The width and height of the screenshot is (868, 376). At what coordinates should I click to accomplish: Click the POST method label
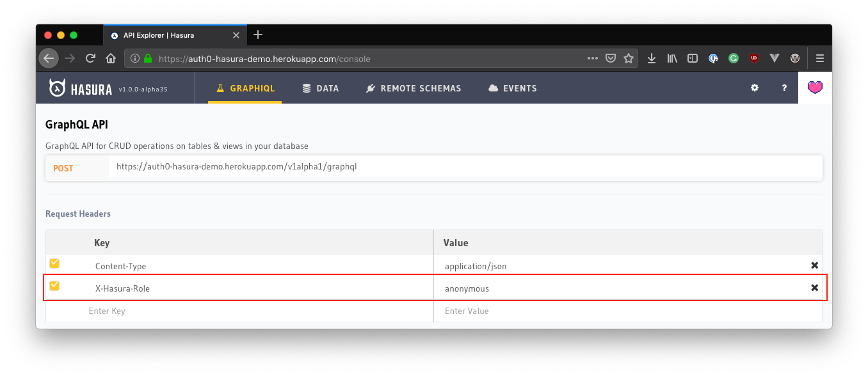click(63, 168)
